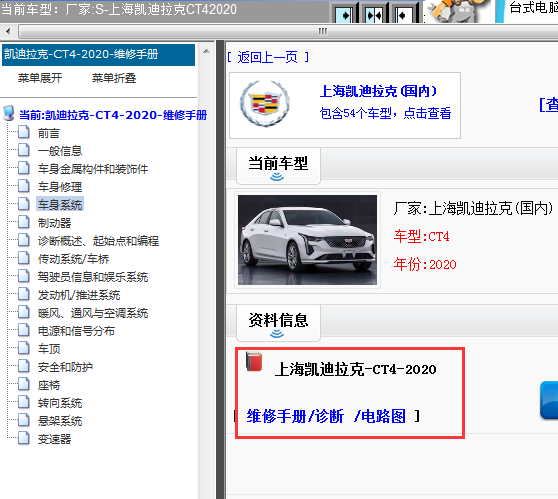
Task: Click the 上海凯迪拉克-CT4-2020 manual title
Action: click(x=356, y=369)
